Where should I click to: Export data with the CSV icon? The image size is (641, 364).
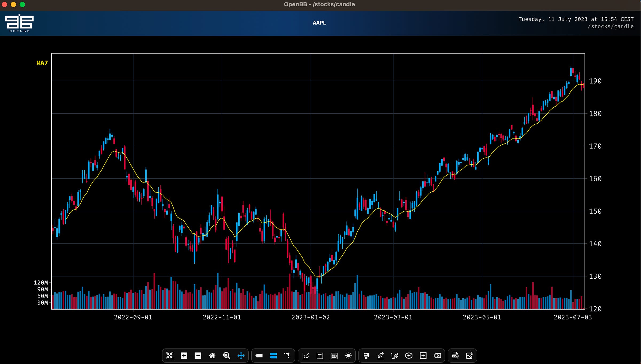[455, 355]
